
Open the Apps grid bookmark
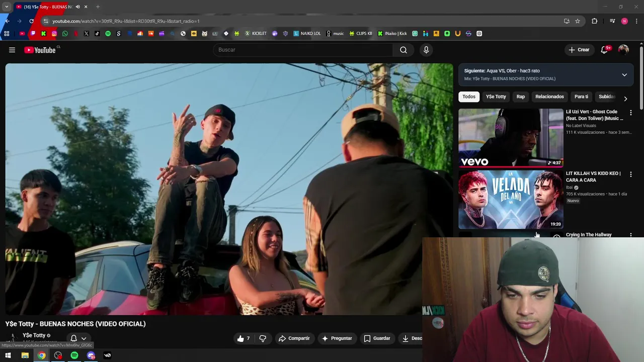coord(7,34)
